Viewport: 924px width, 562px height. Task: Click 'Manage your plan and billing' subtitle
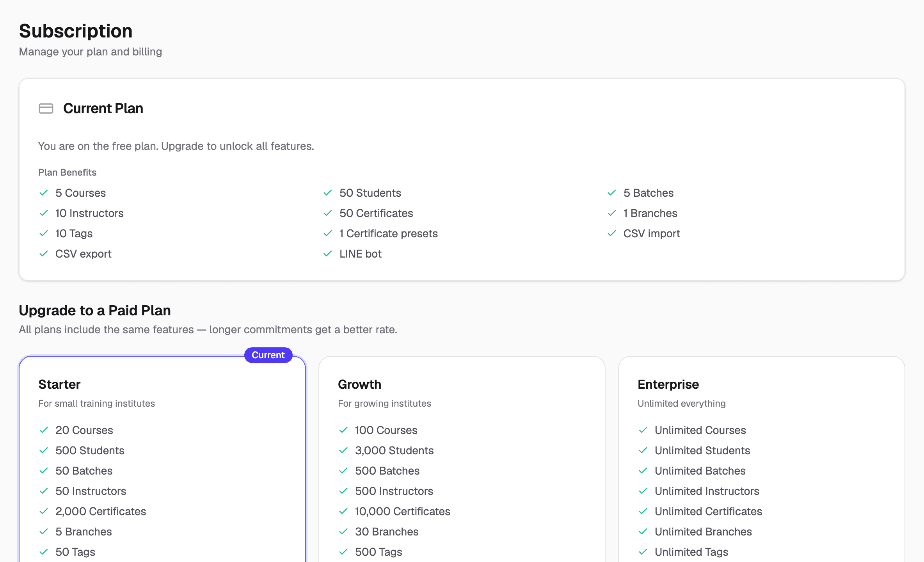tap(91, 52)
